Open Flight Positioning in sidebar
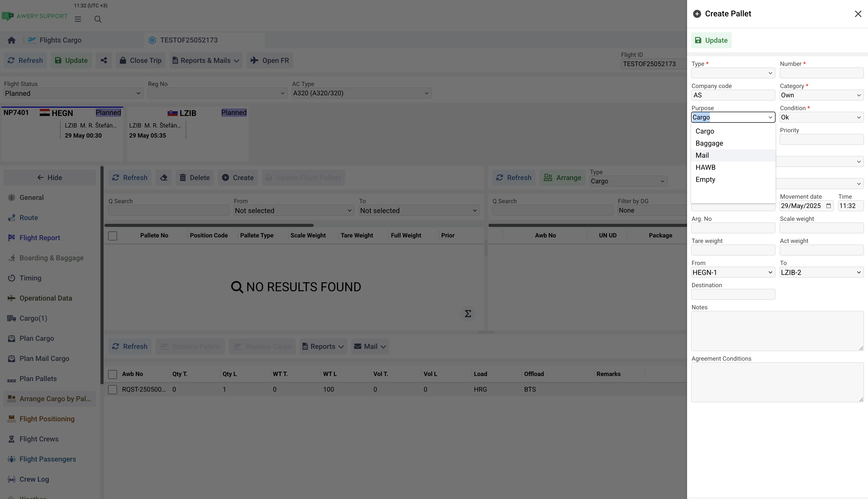Viewport: 868px width, 499px height. click(47, 419)
